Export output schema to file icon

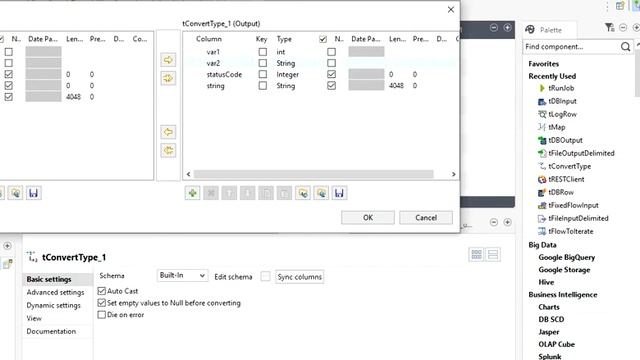point(321,193)
